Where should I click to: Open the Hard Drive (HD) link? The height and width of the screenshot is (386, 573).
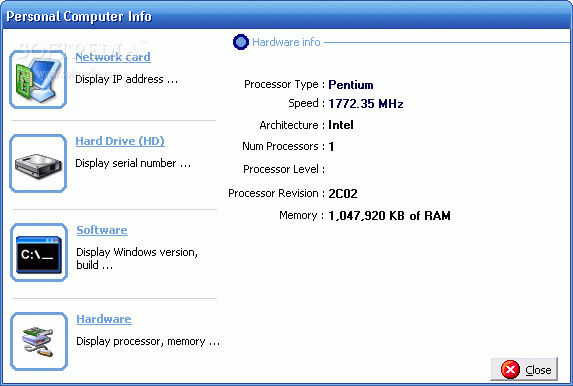tap(120, 141)
